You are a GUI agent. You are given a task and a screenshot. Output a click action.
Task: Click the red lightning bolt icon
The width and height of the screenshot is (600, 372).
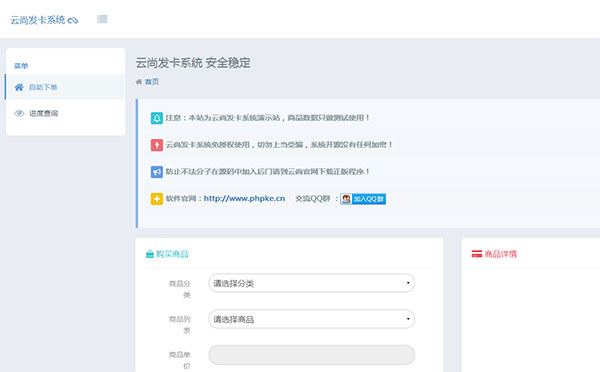(157, 145)
